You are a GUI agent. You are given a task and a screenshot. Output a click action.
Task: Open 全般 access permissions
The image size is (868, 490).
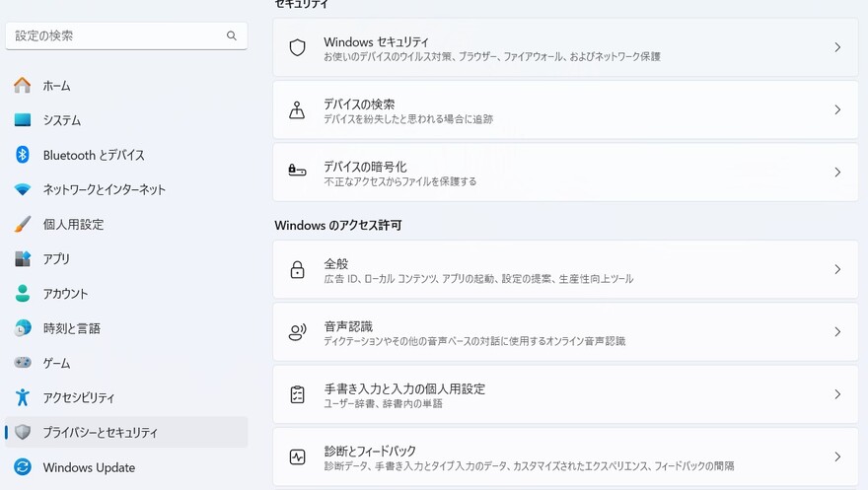pos(565,270)
